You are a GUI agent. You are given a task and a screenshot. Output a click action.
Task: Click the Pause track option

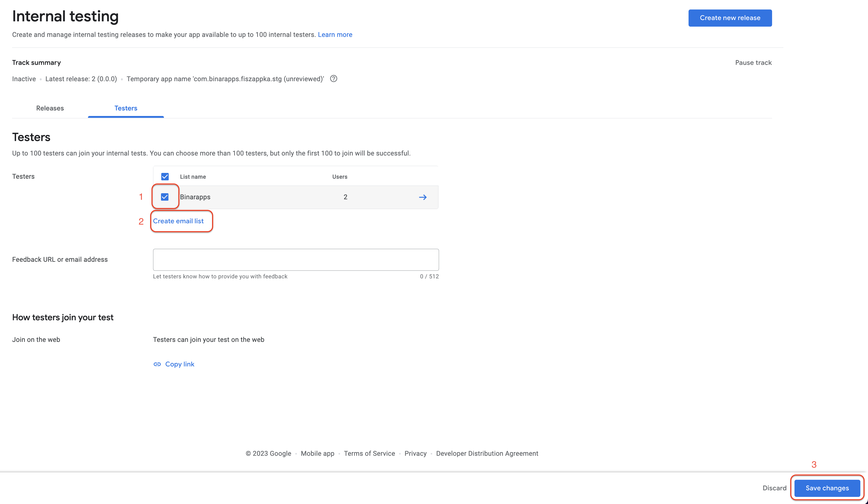(754, 62)
